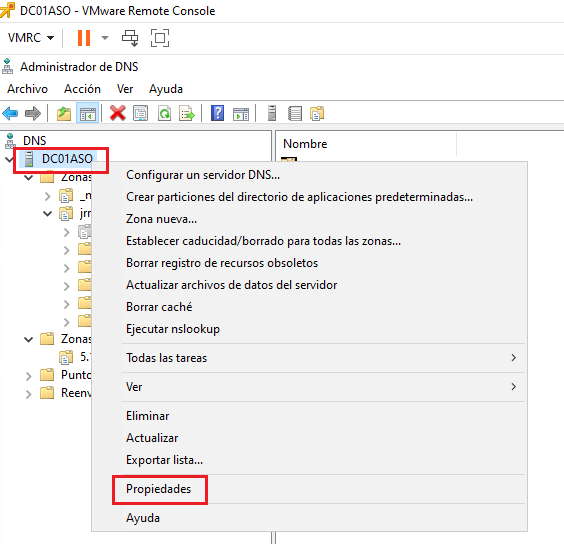The height and width of the screenshot is (544, 564).
Task: Click the New record list toolbar icon
Action: click(295, 113)
